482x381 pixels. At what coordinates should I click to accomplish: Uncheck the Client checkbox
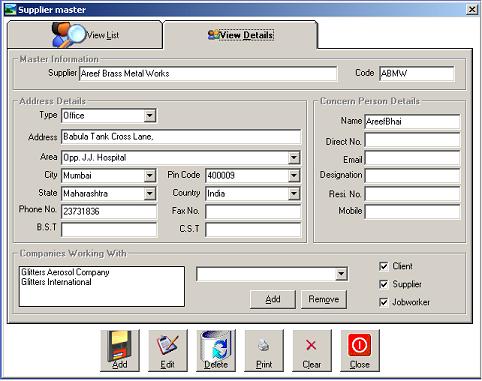[383, 266]
